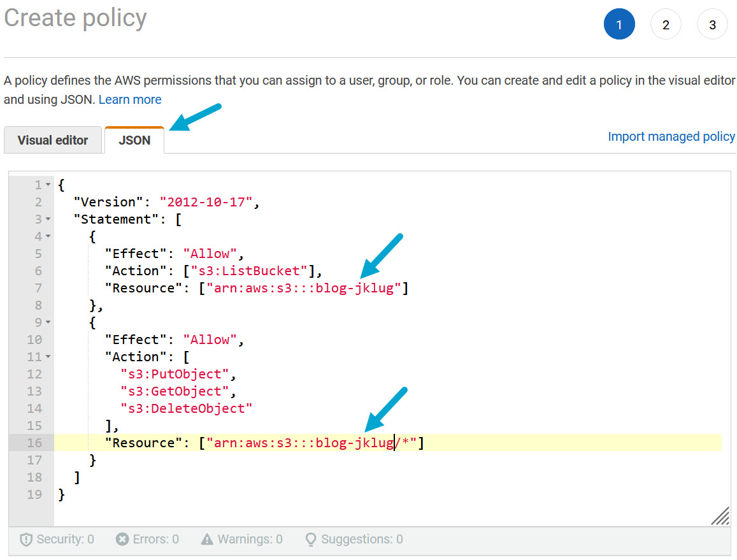
Task: Collapse the root object at line 1
Action: tap(48, 185)
